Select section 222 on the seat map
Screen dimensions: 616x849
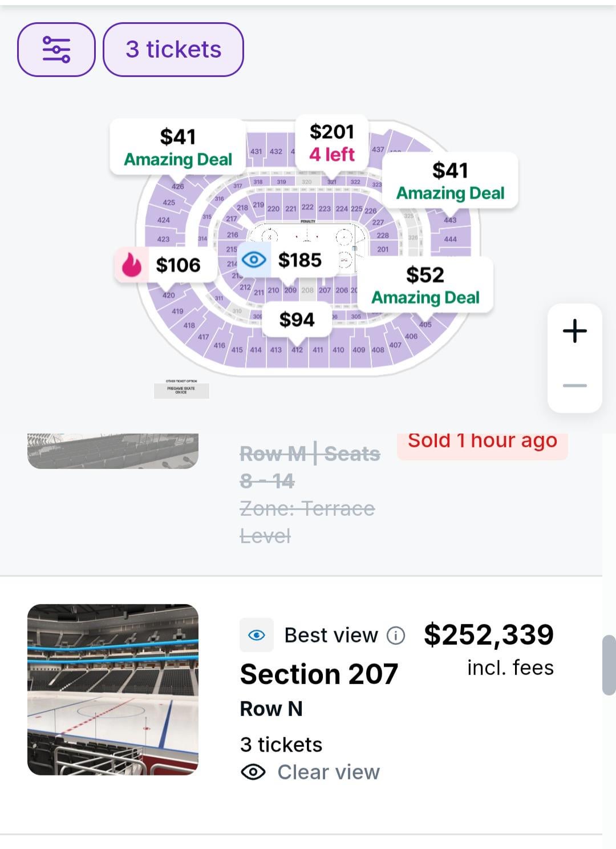point(307,207)
